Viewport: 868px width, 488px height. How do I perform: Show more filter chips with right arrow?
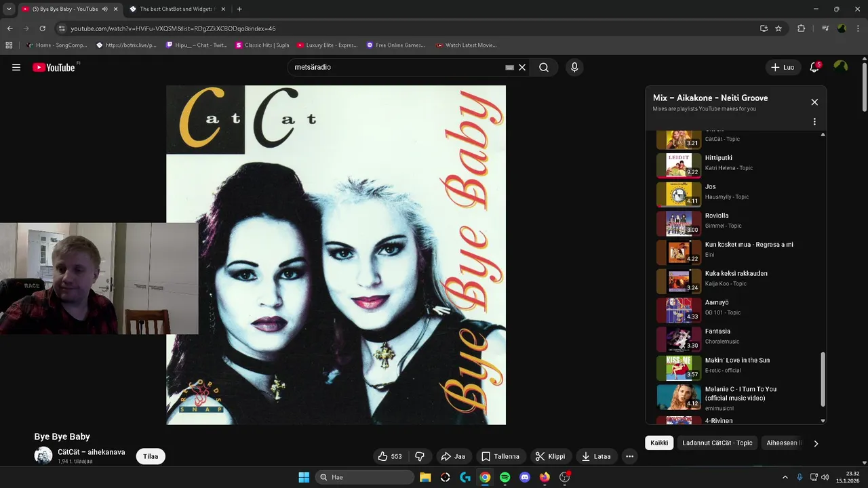pyautogui.click(x=816, y=443)
